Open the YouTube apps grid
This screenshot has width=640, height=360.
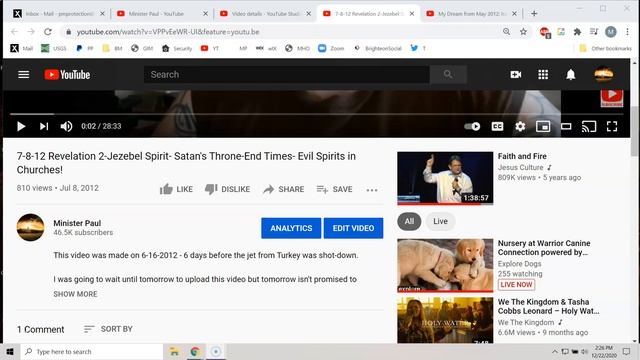click(543, 75)
